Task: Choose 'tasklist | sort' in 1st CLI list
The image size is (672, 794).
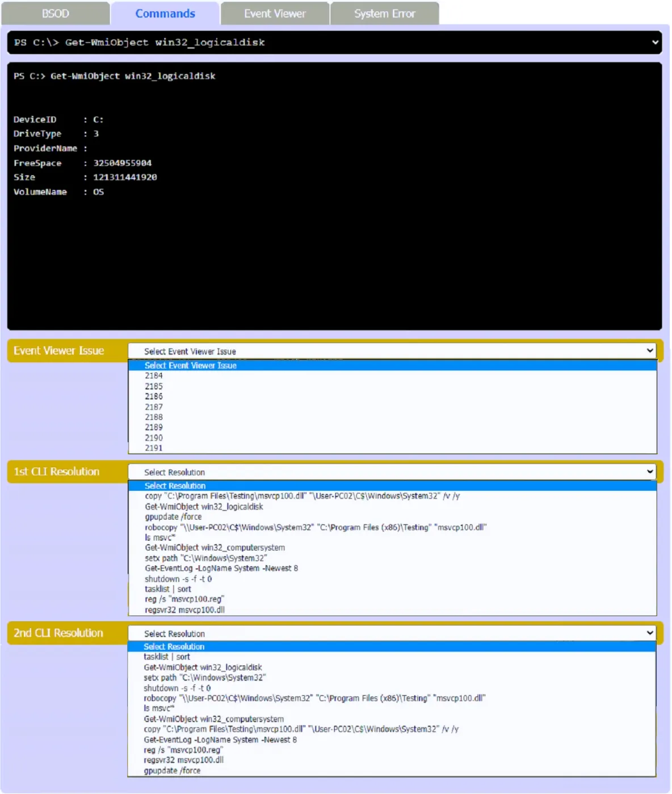Action: (392, 589)
